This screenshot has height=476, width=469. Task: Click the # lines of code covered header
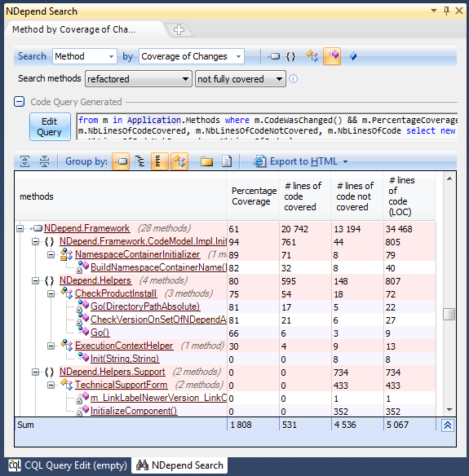[x=305, y=196]
